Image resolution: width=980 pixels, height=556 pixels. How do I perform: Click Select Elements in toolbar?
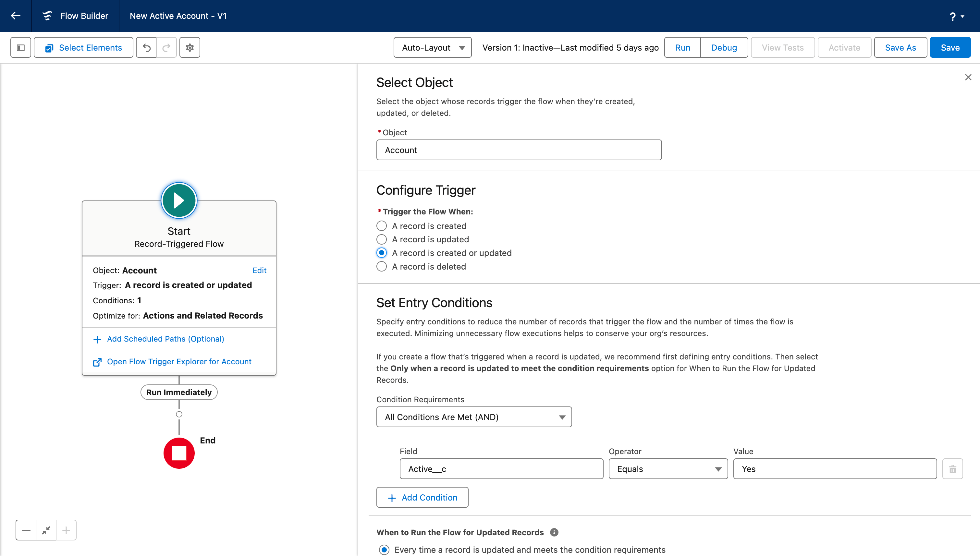(84, 47)
